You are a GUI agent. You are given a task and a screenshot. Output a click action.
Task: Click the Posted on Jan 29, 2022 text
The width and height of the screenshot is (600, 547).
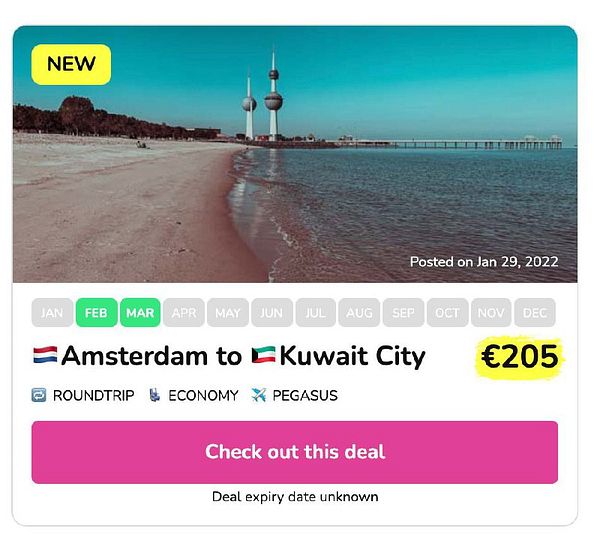click(x=484, y=262)
